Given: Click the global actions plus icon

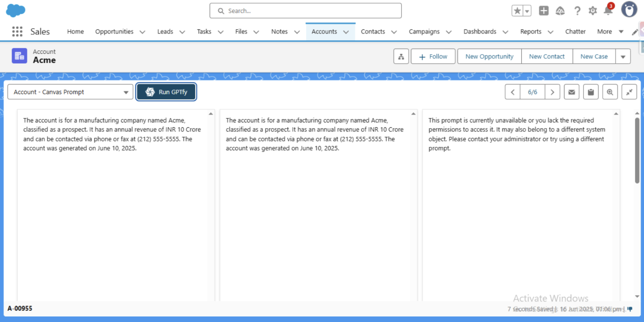Looking at the screenshot, I should coord(544,11).
